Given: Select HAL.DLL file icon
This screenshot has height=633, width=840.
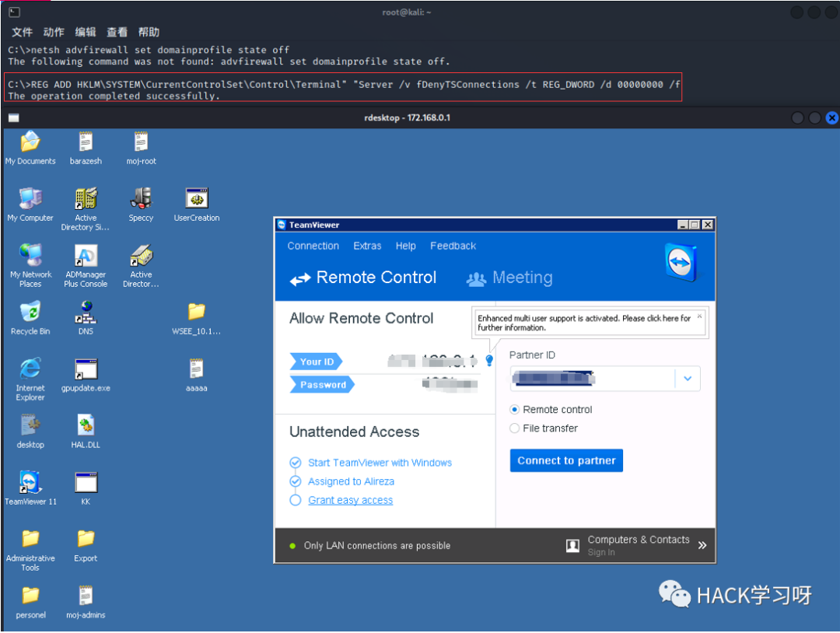Looking at the screenshot, I should [86, 425].
